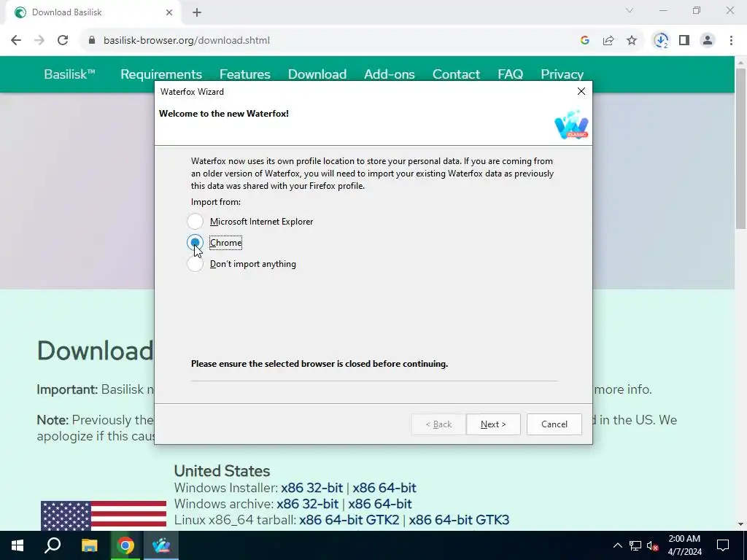Go to Download in site navigation
The image size is (747, 560).
click(x=317, y=74)
